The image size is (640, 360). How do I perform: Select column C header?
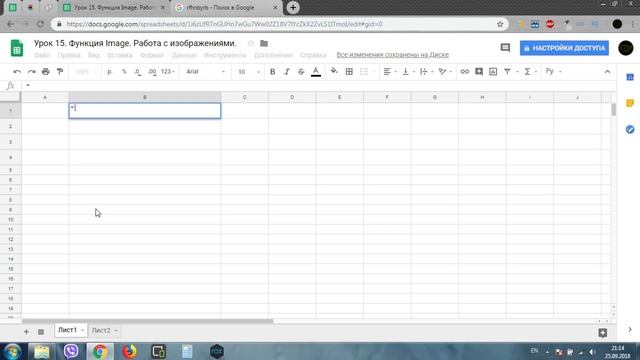coord(244,97)
